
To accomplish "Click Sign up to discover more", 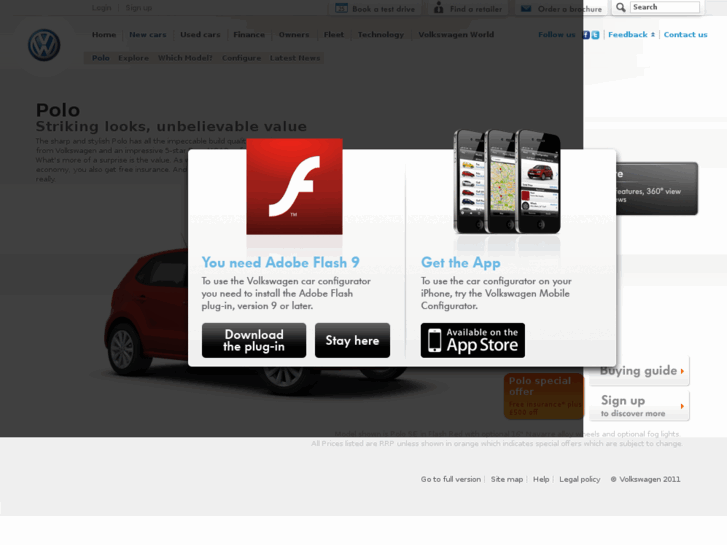I will pyautogui.click(x=639, y=406).
